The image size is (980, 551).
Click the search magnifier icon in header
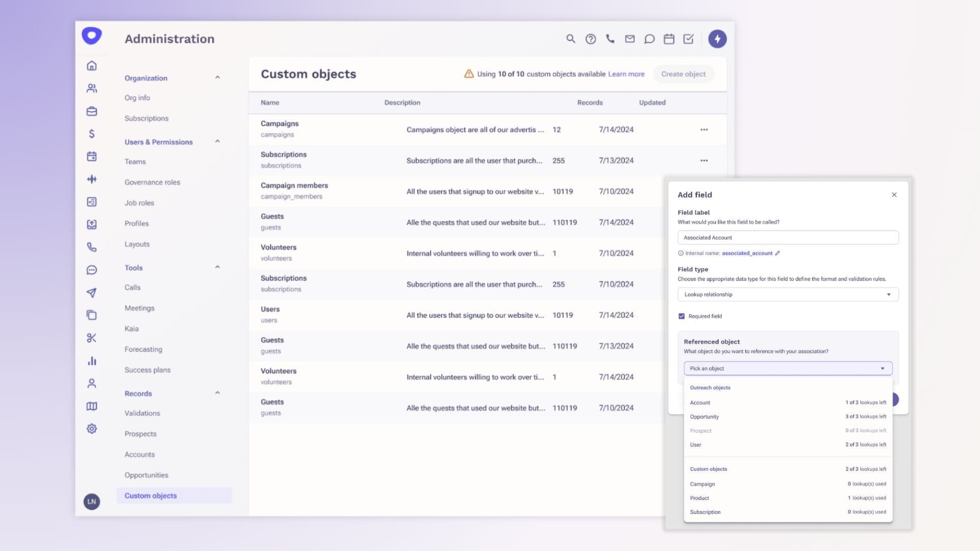[571, 39]
